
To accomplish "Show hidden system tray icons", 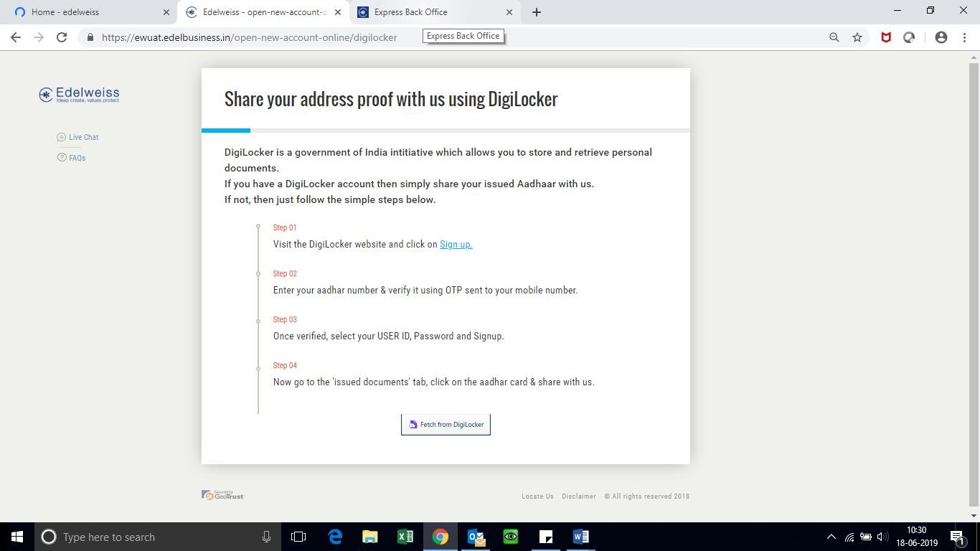I will point(831,537).
